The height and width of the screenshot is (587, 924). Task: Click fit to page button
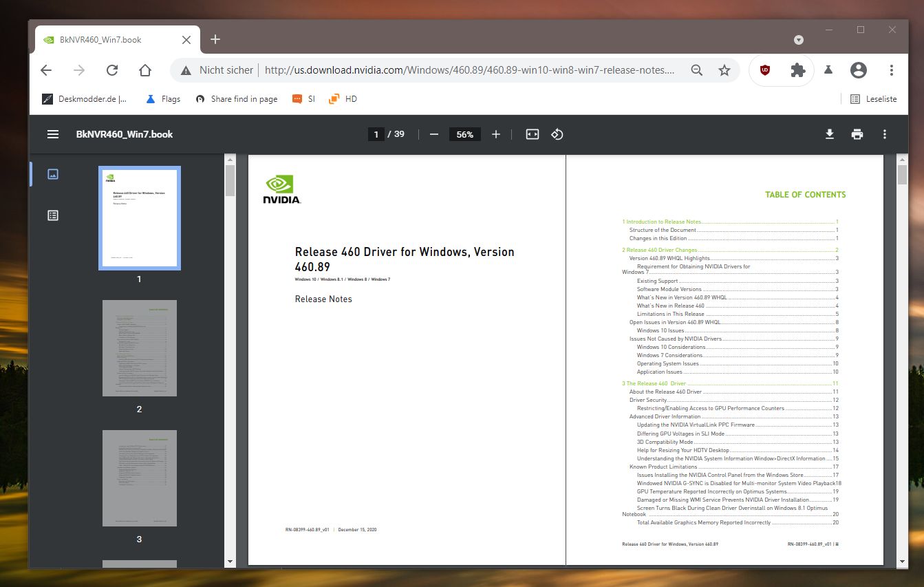click(533, 134)
